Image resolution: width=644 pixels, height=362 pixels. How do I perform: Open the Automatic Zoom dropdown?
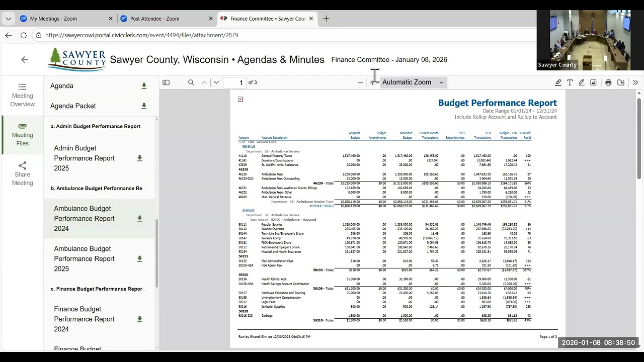click(413, 82)
